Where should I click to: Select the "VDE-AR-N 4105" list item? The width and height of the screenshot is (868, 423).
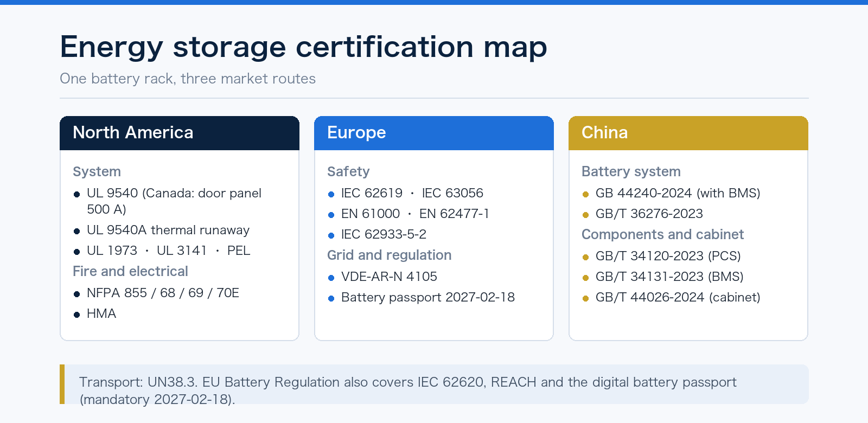pos(389,277)
